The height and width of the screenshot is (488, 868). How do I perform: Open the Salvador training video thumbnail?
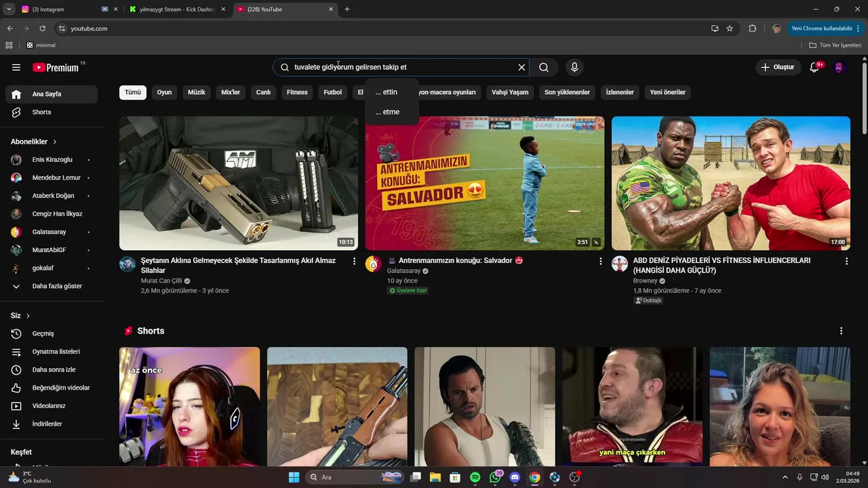[485, 183]
